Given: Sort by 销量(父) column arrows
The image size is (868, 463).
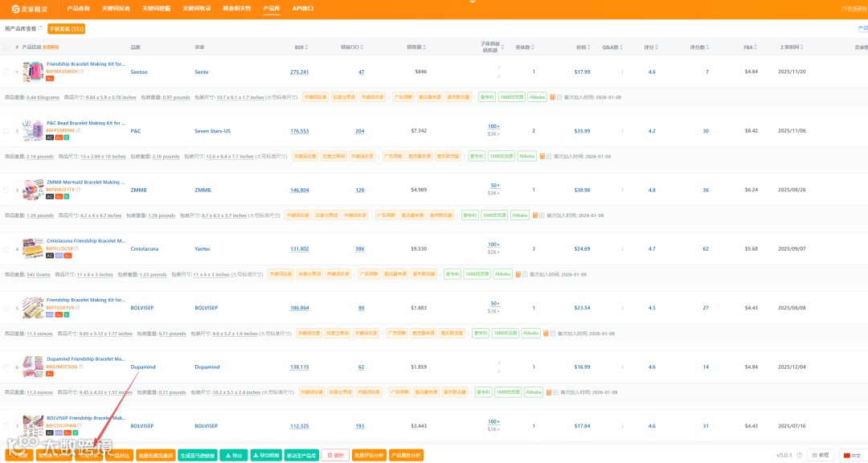Looking at the screenshot, I should click(x=362, y=47).
